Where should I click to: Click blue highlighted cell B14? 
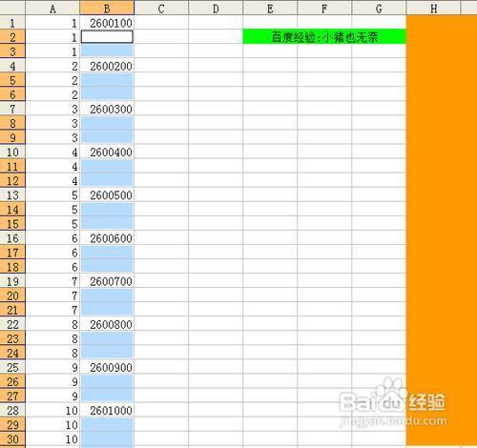107,210
